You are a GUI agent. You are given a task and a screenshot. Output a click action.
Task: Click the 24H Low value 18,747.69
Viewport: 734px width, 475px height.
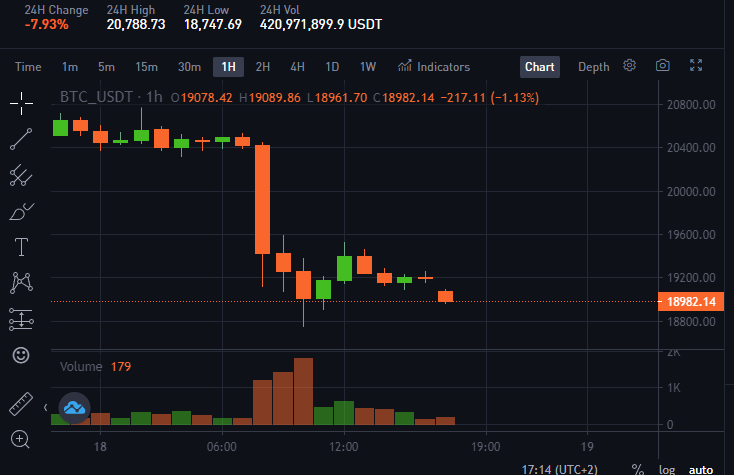[213, 24]
